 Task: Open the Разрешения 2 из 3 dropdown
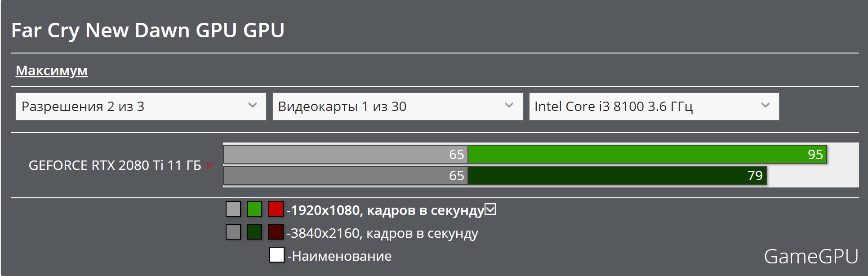tap(141, 107)
